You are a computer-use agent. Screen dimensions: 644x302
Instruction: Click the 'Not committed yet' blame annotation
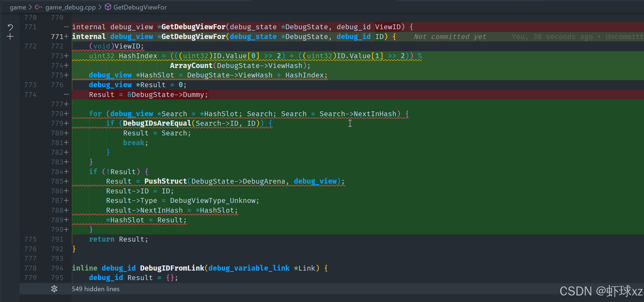point(450,37)
